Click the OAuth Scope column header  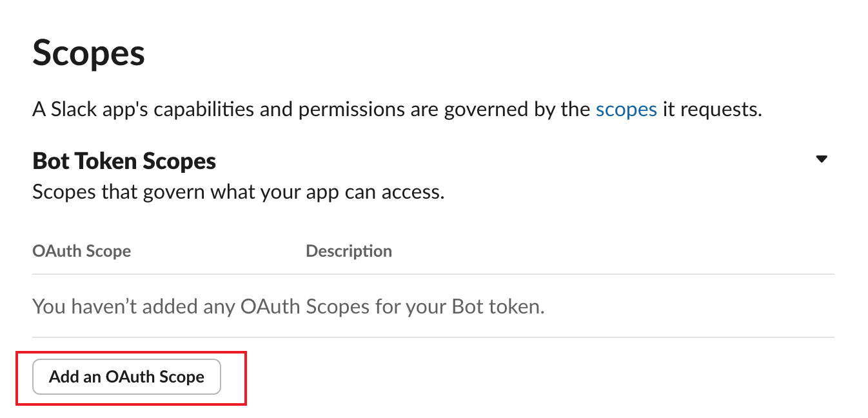(x=82, y=251)
